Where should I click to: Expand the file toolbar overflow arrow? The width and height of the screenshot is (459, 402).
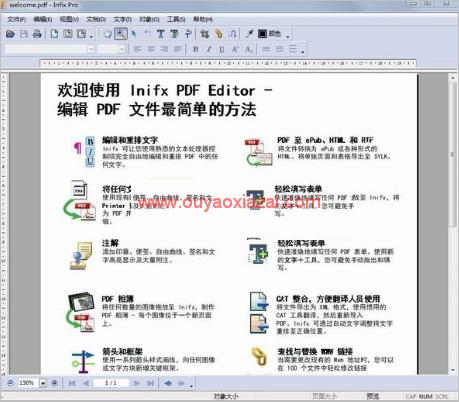pyautogui.click(x=91, y=36)
